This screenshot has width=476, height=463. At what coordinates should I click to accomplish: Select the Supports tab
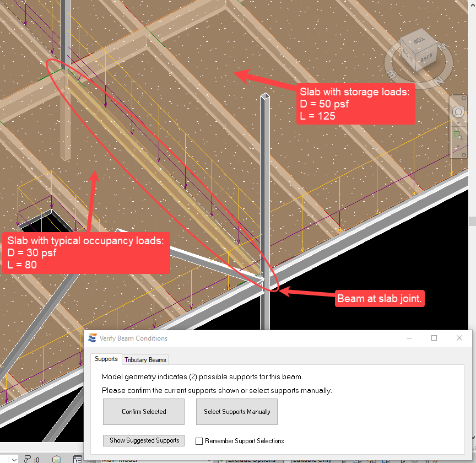106,359
